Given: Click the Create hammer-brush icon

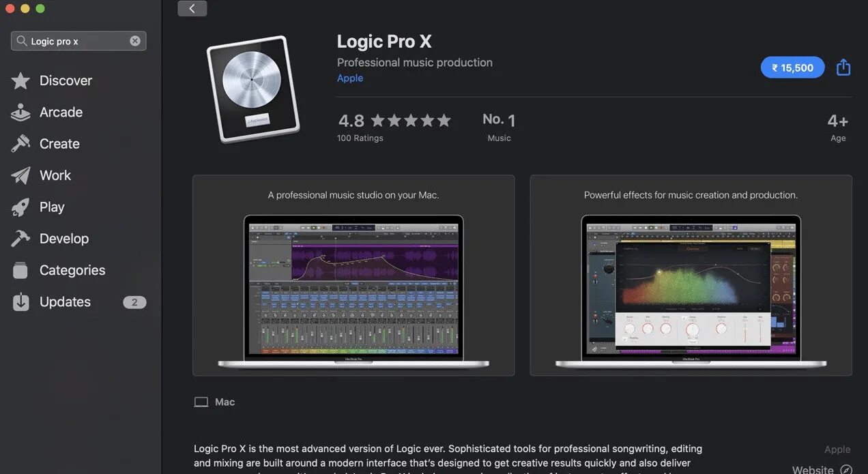Looking at the screenshot, I should tap(20, 144).
